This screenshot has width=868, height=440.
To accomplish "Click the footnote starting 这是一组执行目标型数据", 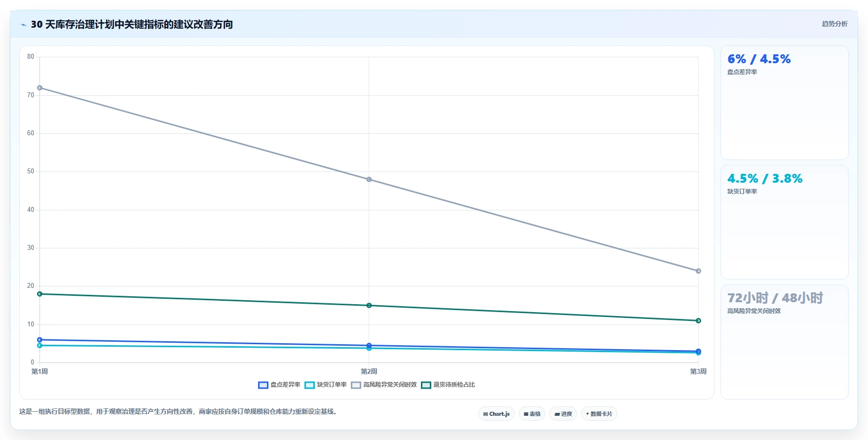I will click(x=179, y=412).
